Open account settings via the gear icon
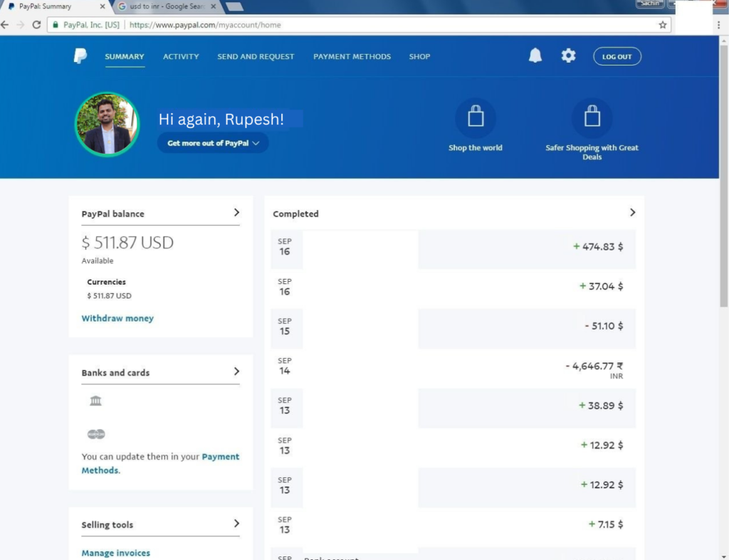This screenshot has width=729, height=560. [568, 56]
